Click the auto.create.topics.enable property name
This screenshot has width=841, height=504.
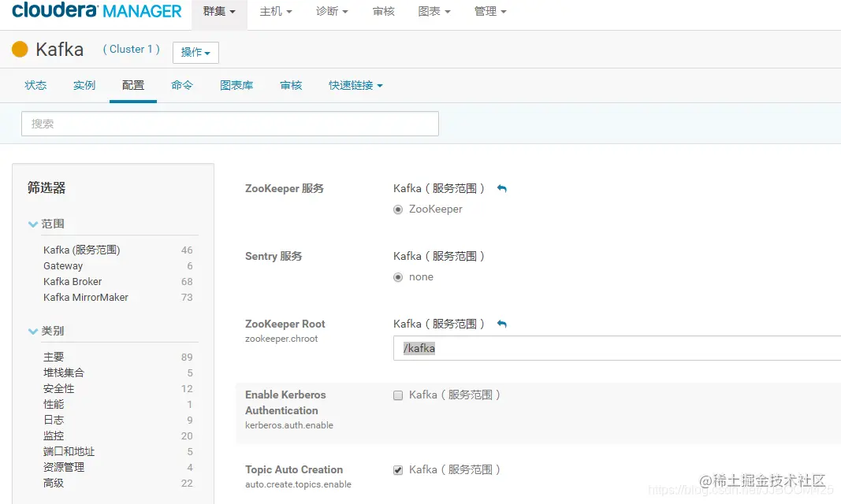[298, 484]
